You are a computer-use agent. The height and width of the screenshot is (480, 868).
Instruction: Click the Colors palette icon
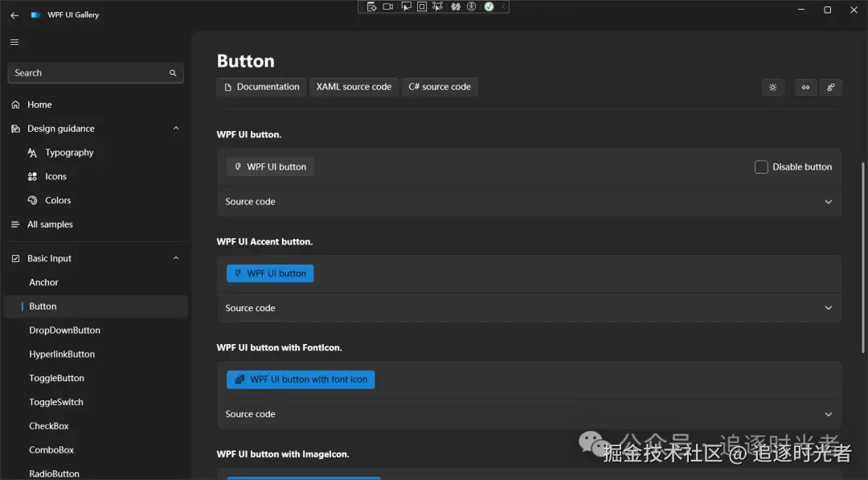(x=32, y=200)
